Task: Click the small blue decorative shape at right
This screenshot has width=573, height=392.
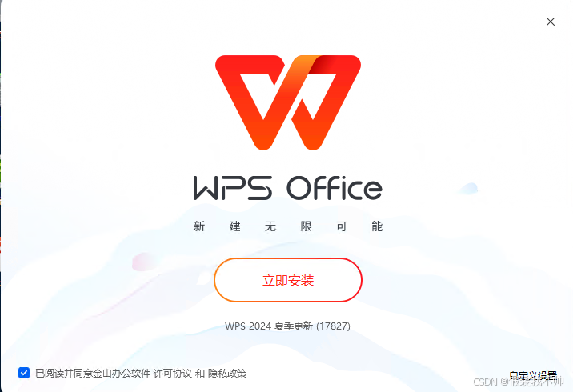Action: click(468, 189)
